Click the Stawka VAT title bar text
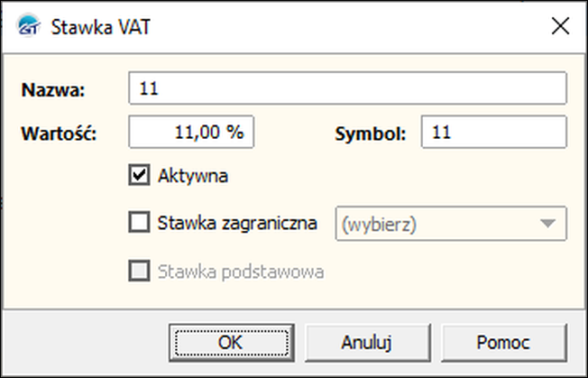The image size is (588, 378). point(99,27)
